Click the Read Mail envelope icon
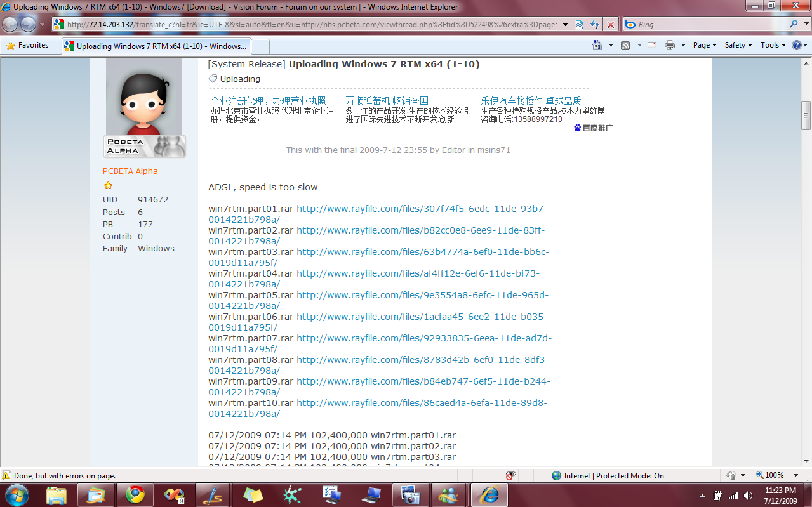The width and height of the screenshot is (812, 507). pyautogui.click(x=651, y=45)
